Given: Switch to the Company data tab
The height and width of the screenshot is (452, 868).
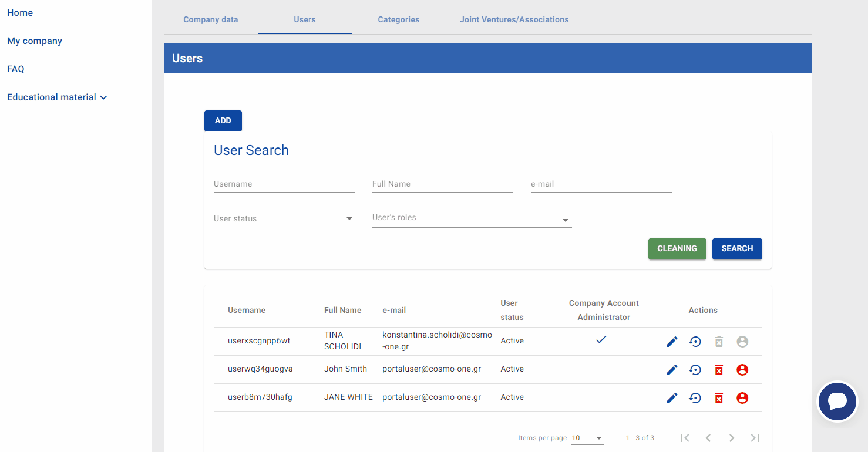Looking at the screenshot, I should click(x=211, y=19).
